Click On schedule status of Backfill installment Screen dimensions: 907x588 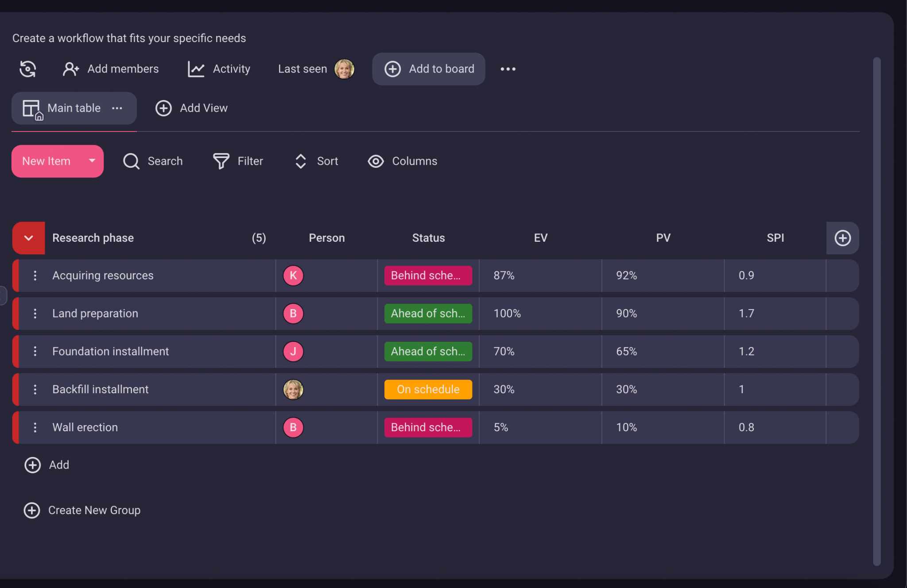coord(428,390)
